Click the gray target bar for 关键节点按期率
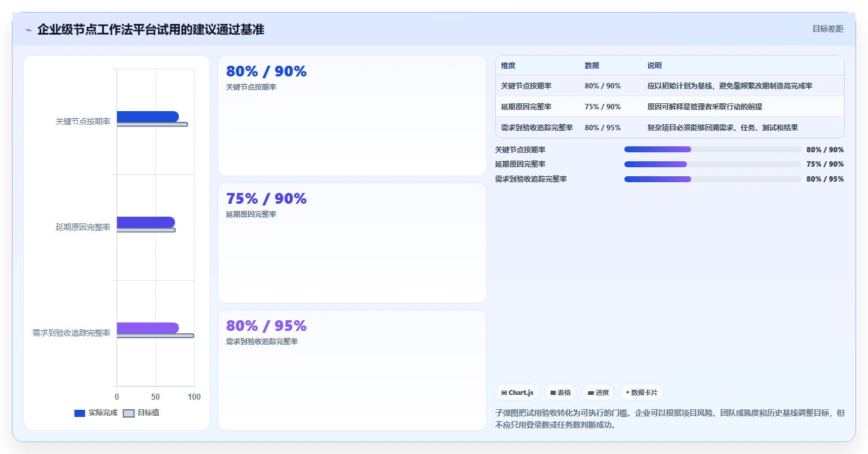The width and height of the screenshot is (868, 454). coord(152,124)
